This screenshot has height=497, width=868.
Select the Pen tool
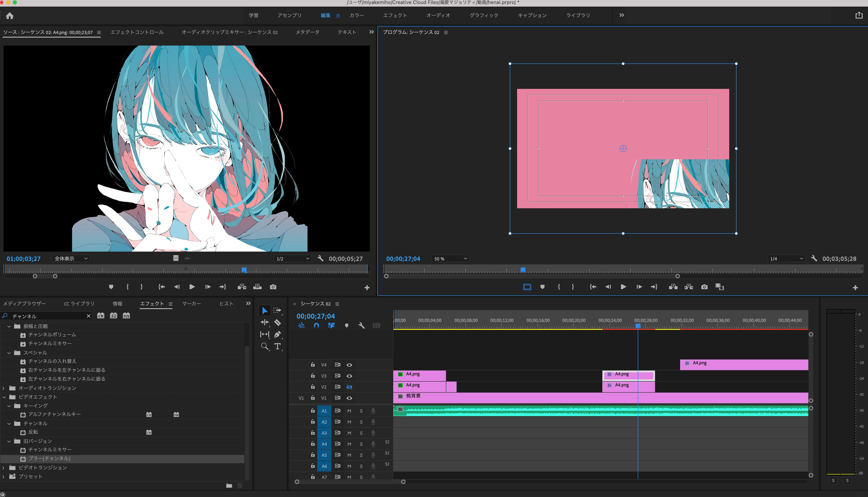click(x=277, y=334)
